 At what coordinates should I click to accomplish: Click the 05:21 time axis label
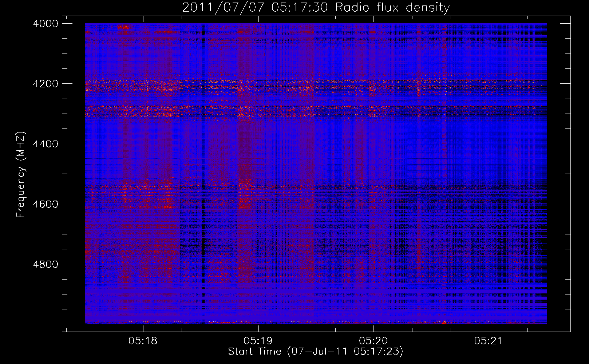pyautogui.click(x=489, y=341)
